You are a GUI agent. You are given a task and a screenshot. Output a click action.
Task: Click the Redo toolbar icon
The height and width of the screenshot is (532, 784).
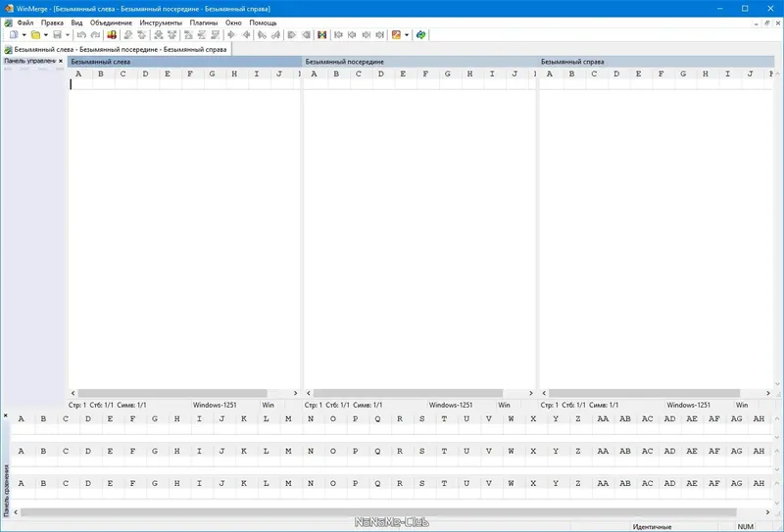(95, 35)
